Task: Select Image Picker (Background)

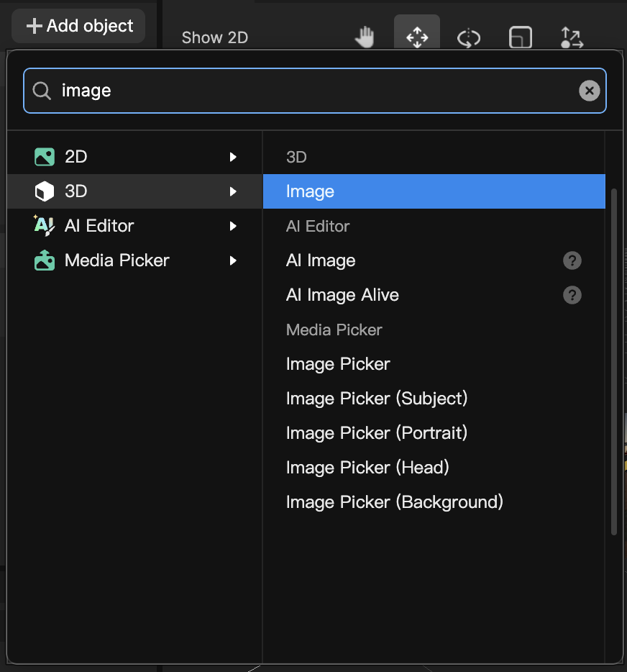Action: pyautogui.click(x=434, y=502)
